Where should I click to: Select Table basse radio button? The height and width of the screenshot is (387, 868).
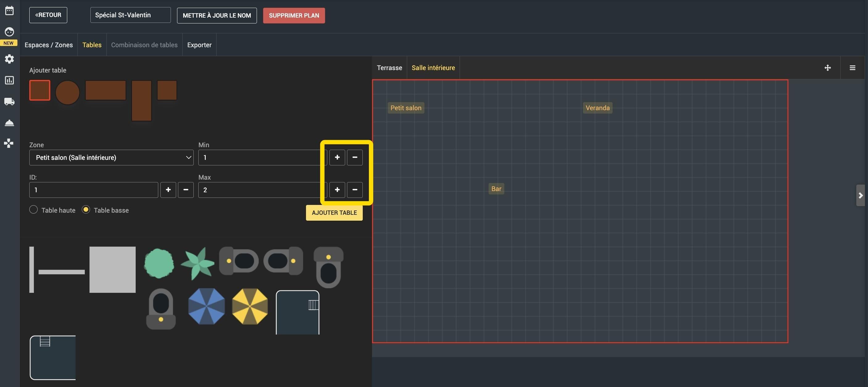pyautogui.click(x=86, y=210)
